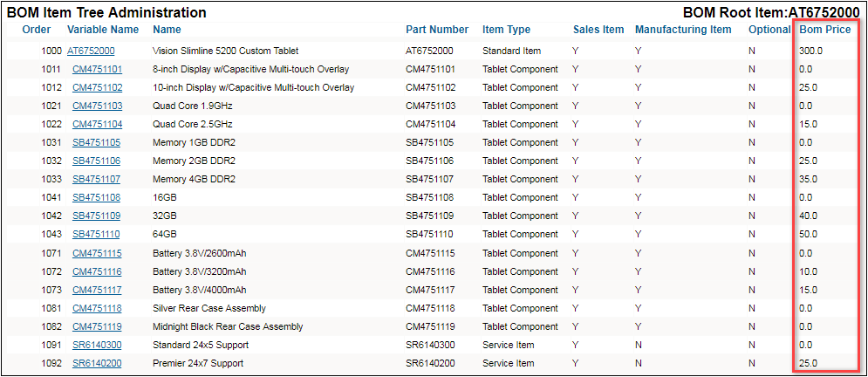Click the CM4751101 variable name link

[x=97, y=70]
